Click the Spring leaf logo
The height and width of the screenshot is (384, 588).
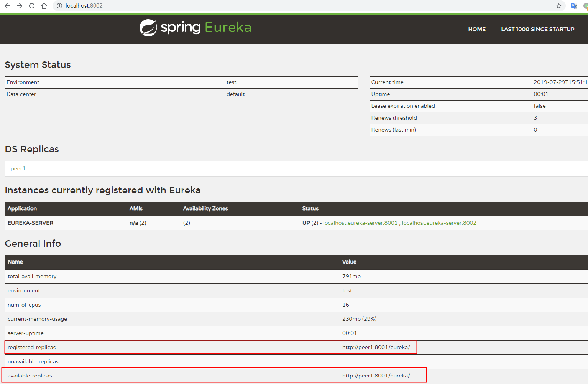pos(148,28)
